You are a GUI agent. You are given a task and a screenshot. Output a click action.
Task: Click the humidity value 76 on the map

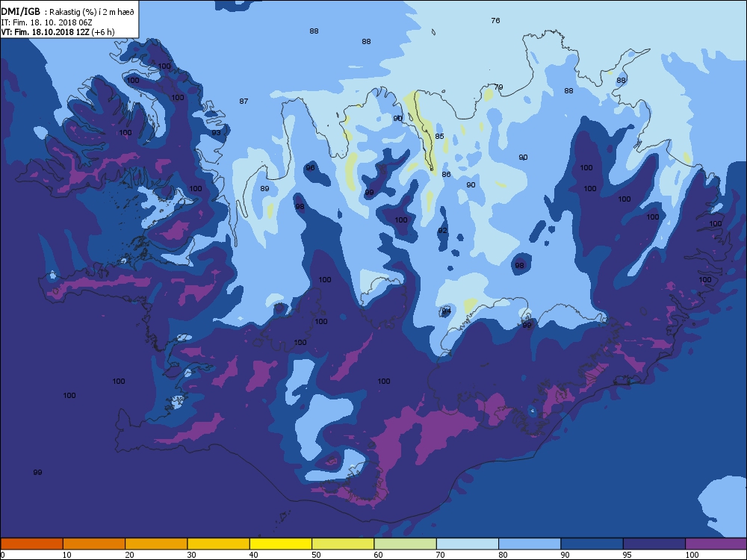(495, 20)
